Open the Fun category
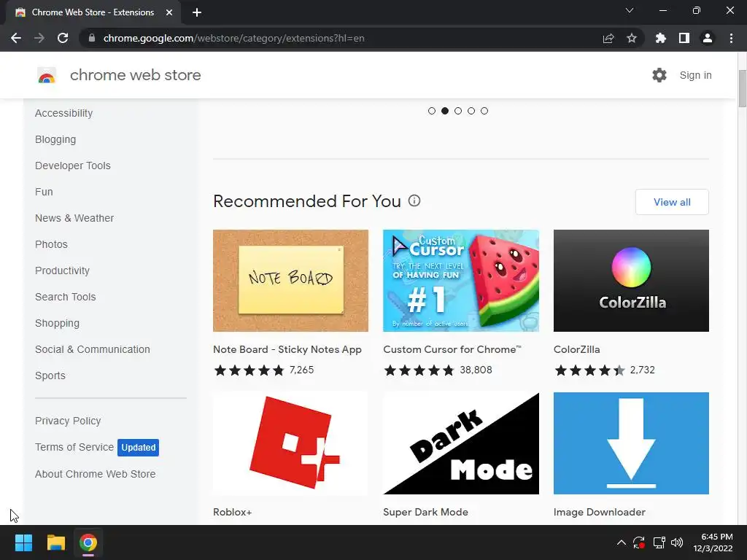 click(x=44, y=192)
